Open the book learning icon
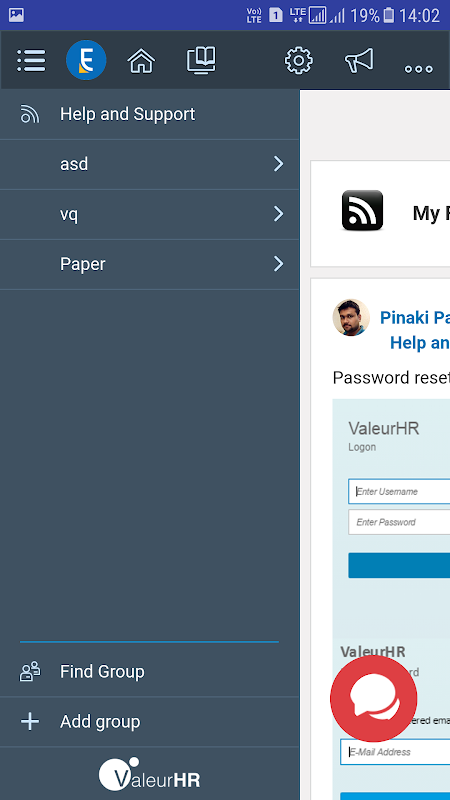The image size is (450, 800). tap(201, 60)
